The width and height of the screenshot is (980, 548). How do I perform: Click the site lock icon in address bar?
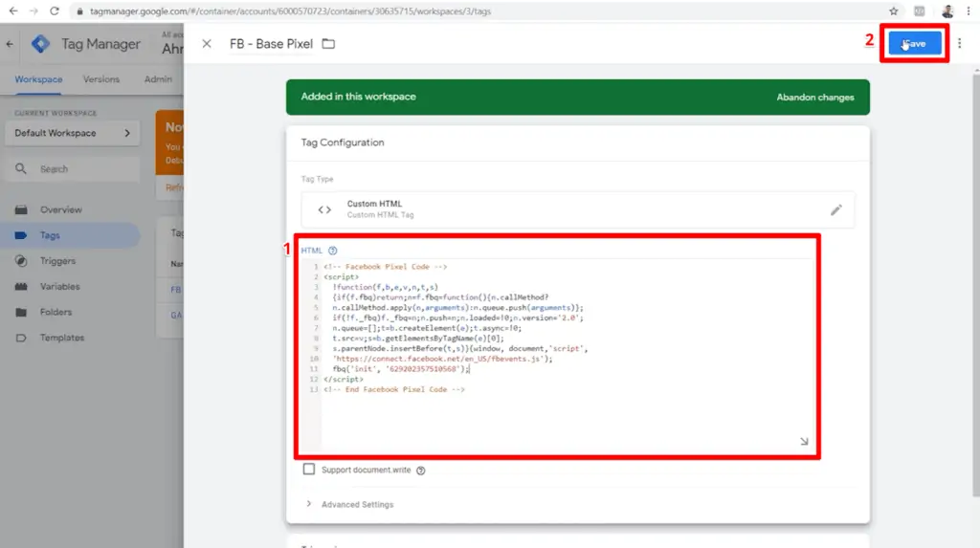[80, 11]
